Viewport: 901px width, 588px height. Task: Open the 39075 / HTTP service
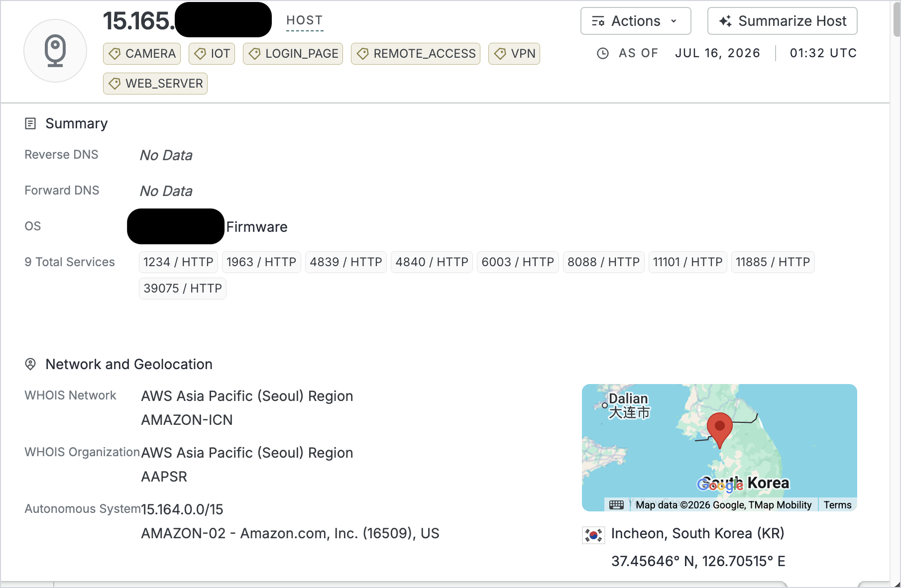coord(183,289)
